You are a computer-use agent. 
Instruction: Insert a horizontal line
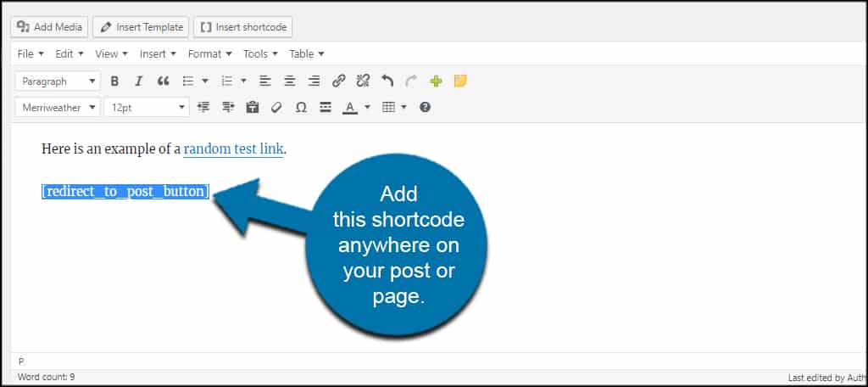tap(325, 108)
